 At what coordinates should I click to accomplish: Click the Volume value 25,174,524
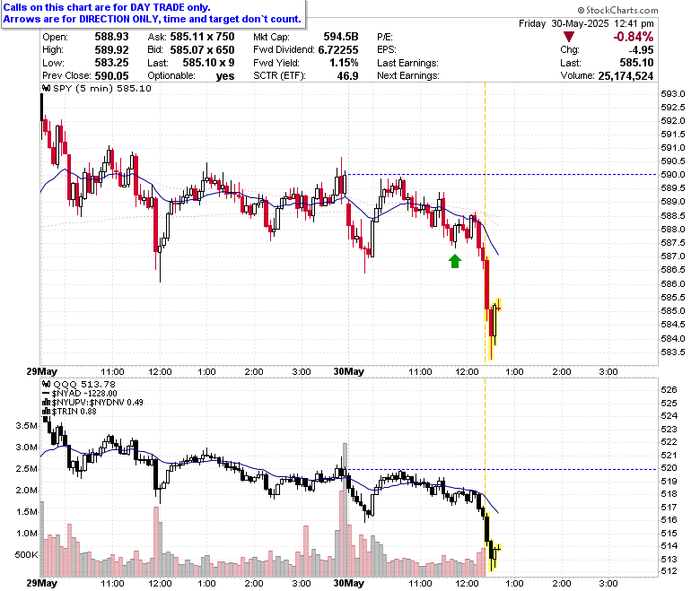click(626, 76)
